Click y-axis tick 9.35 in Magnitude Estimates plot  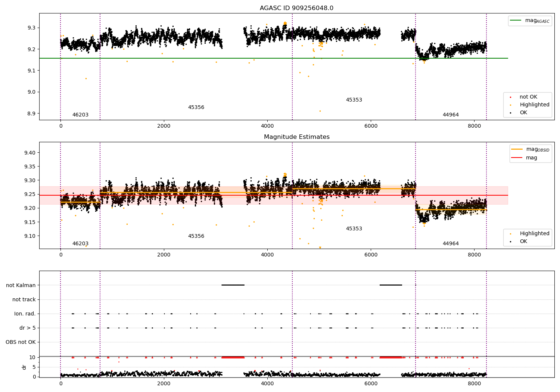point(30,167)
